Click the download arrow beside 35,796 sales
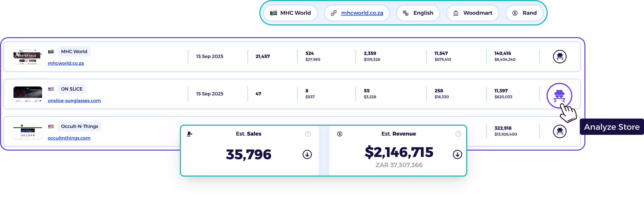Viewport: 644px width, 202px height. (307, 154)
